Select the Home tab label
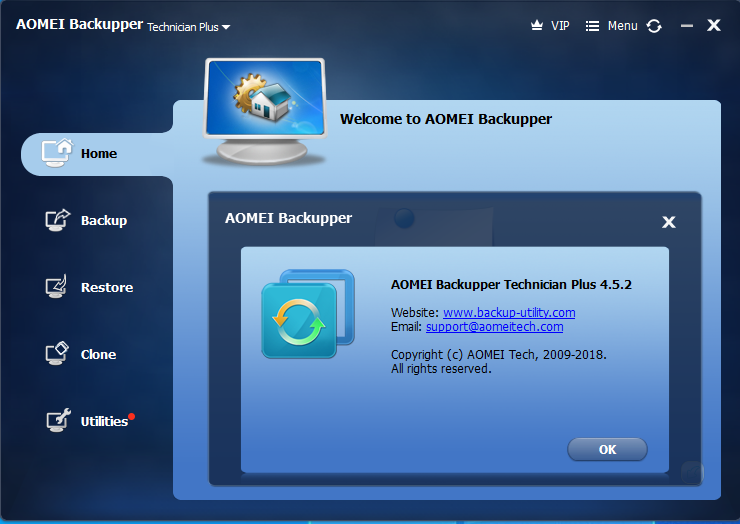Image resolution: width=740 pixels, height=524 pixels. (x=99, y=153)
